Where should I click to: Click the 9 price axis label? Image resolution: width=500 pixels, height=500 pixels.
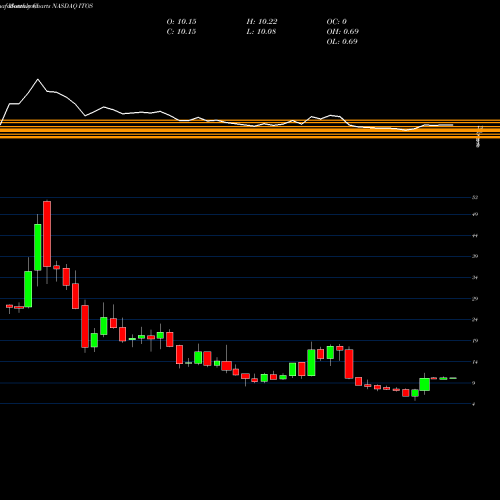tap(474, 383)
